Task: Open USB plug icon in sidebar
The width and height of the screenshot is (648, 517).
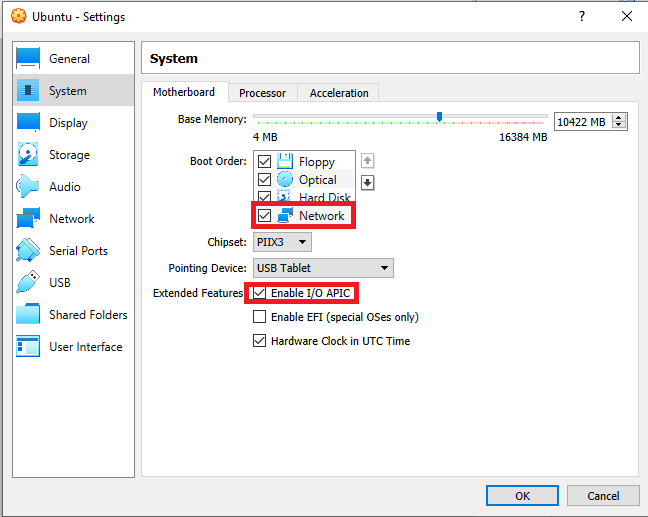Action: coord(28,282)
